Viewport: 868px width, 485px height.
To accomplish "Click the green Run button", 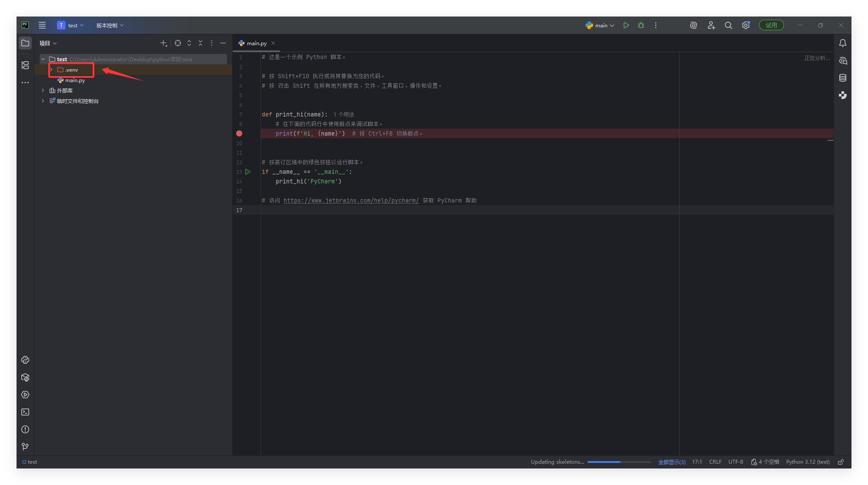I will click(x=626, y=25).
